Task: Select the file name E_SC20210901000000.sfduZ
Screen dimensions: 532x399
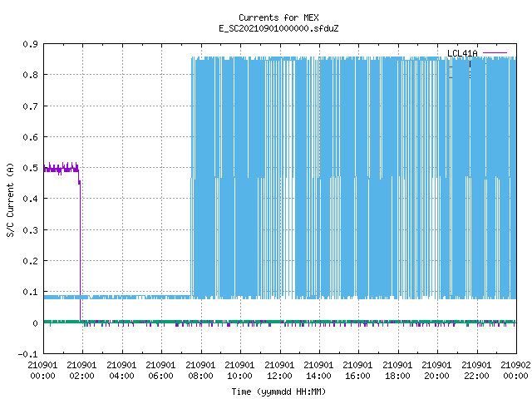Action: click(278, 28)
